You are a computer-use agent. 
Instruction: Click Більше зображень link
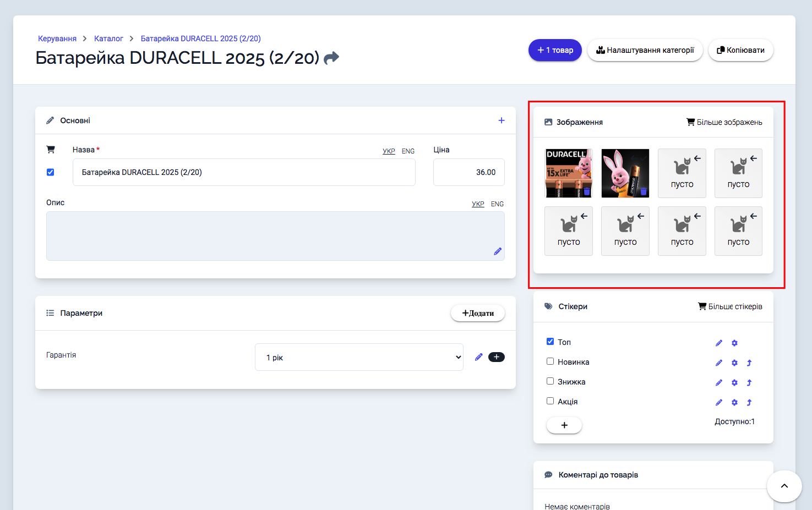724,122
